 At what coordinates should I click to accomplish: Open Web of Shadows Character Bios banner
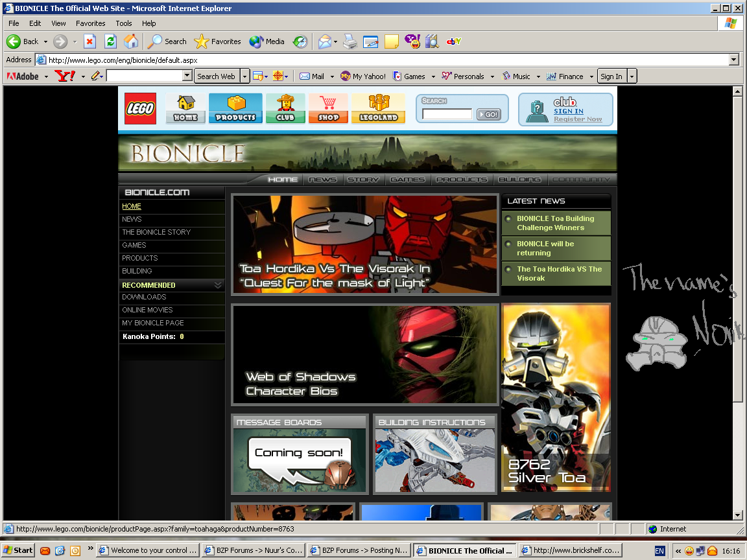tap(365, 355)
